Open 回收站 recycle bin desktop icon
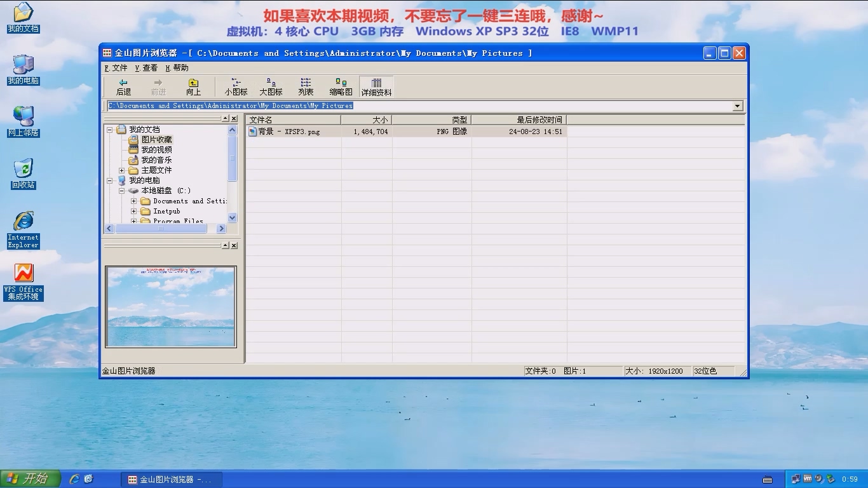The width and height of the screenshot is (868, 488). 23,173
